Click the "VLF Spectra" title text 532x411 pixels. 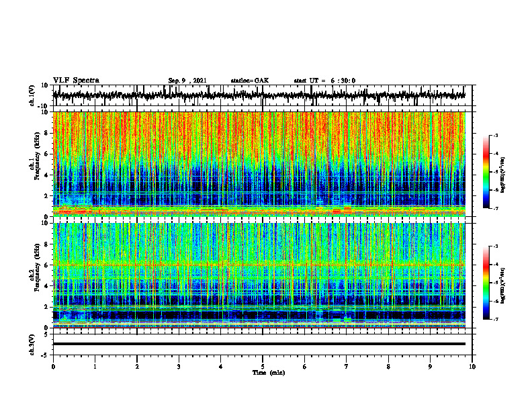tap(76, 81)
